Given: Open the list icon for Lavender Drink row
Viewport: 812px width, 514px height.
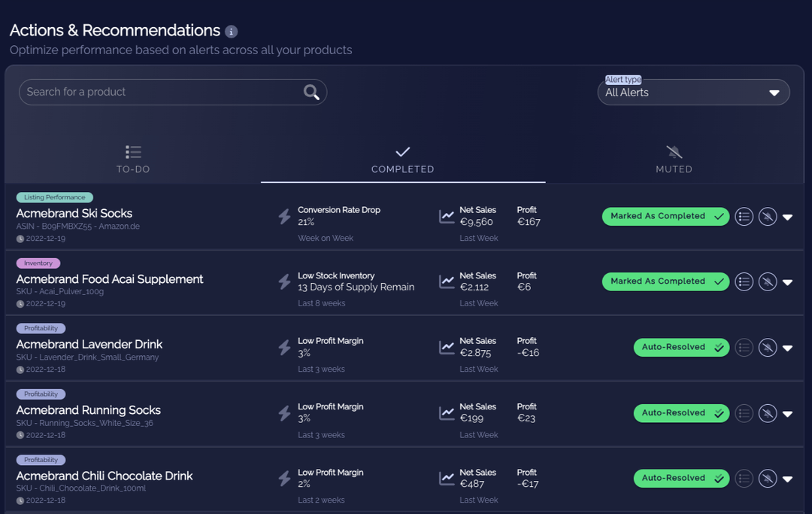Looking at the screenshot, I should [x=744, y=348].
